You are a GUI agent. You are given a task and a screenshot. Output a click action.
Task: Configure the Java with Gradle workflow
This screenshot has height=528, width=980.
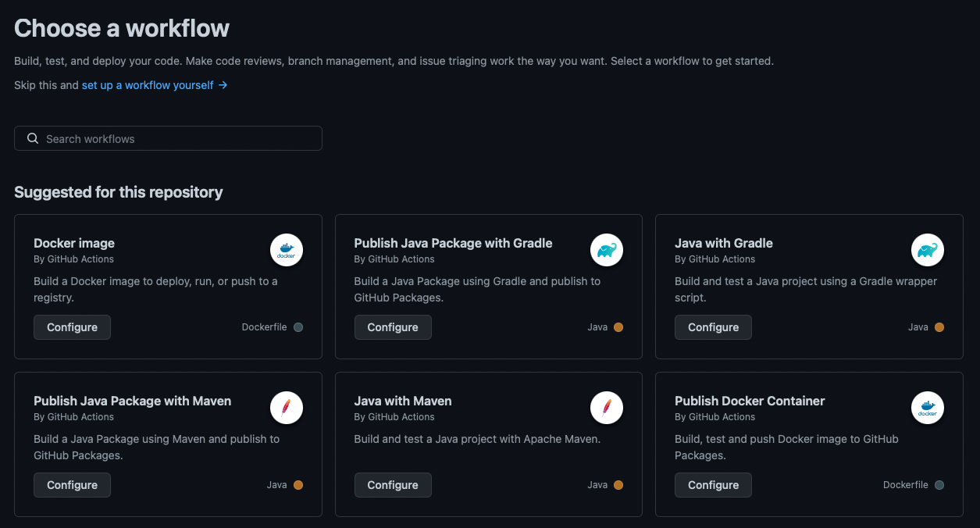coord(713,327)
